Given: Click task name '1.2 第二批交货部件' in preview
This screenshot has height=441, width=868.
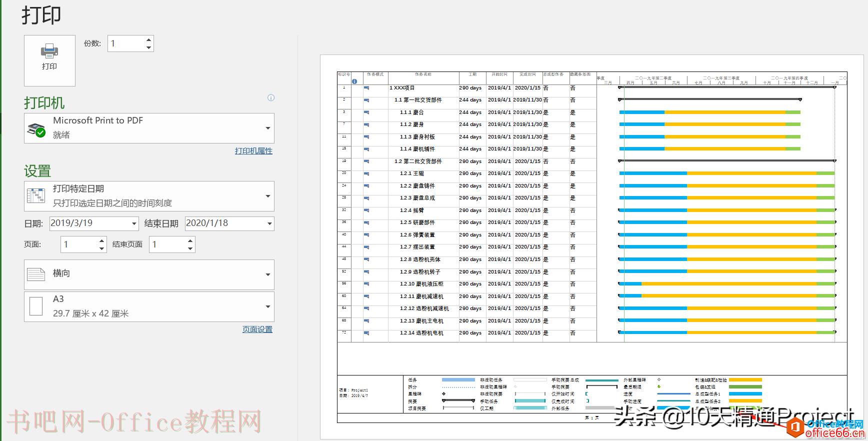Looking at the screenshot, I should click(x=418, y=161).
